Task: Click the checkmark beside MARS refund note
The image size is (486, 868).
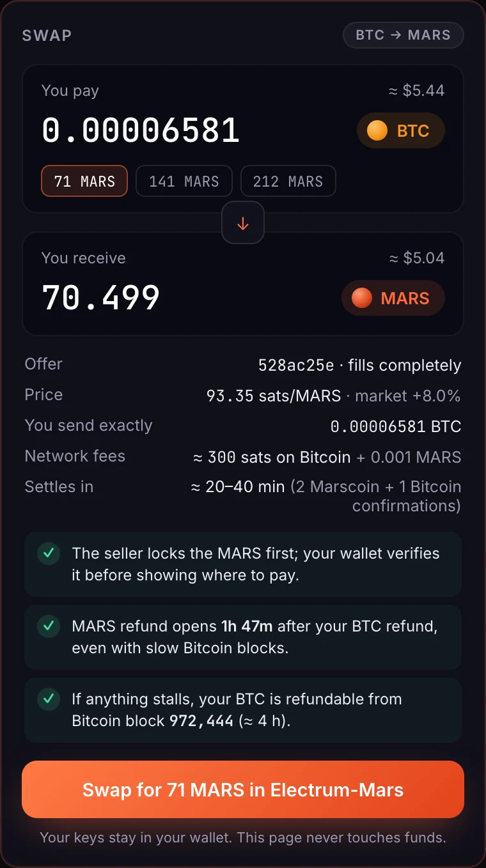Action: point(48,626)
